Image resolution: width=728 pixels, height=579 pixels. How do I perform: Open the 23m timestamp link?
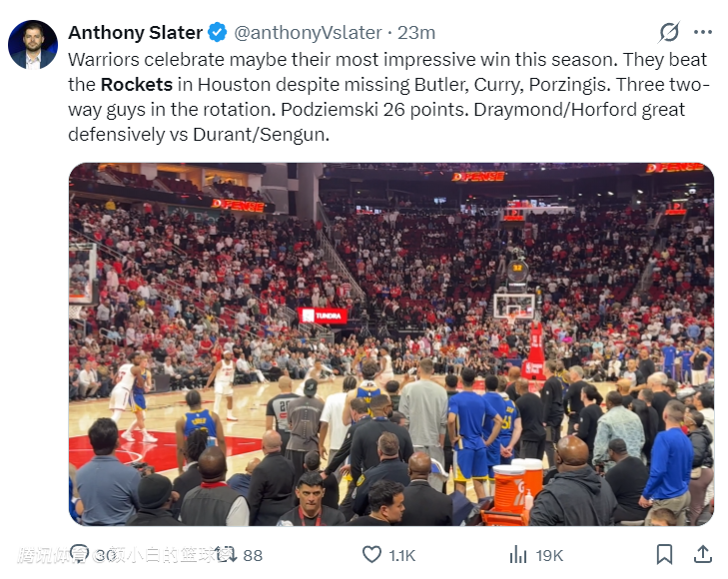point(416,33)
